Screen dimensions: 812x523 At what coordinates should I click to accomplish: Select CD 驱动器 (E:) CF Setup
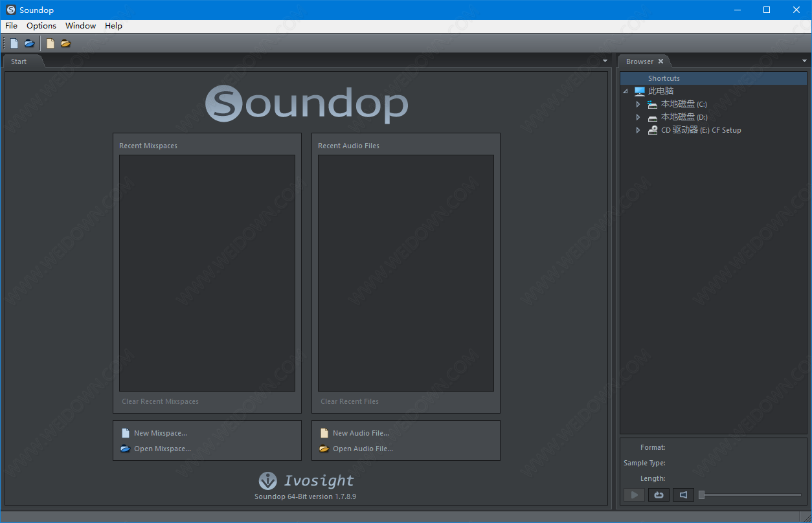click(x=701, y=130)
